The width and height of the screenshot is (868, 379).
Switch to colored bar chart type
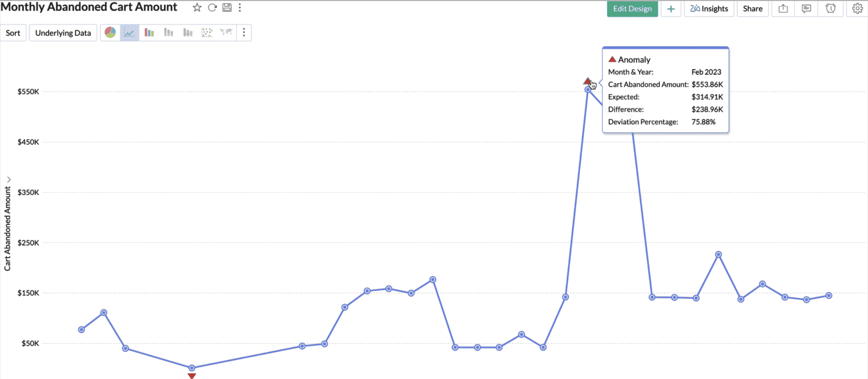149,33
